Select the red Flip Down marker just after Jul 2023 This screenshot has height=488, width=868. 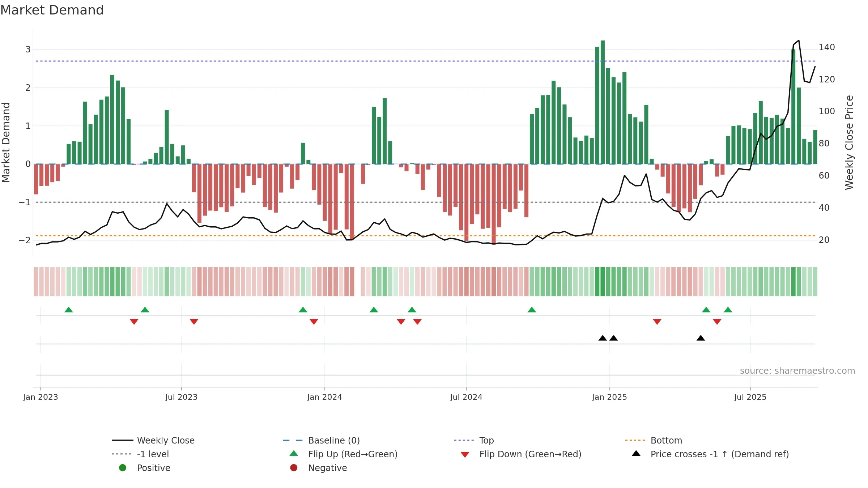click(x=194, y=322)
